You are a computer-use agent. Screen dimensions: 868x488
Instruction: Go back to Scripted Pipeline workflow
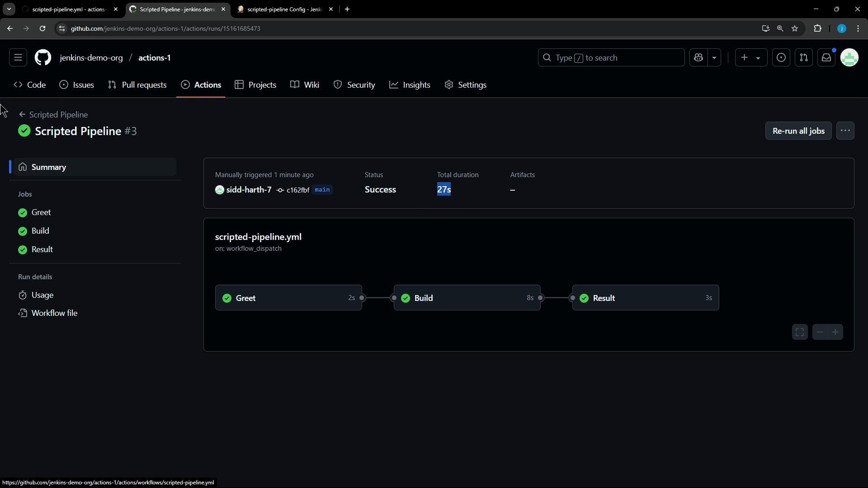tap(53, 115)
